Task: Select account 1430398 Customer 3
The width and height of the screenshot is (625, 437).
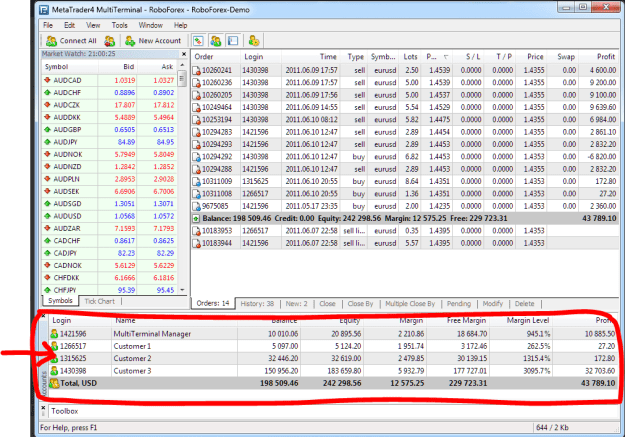Action: click(333, 371)
